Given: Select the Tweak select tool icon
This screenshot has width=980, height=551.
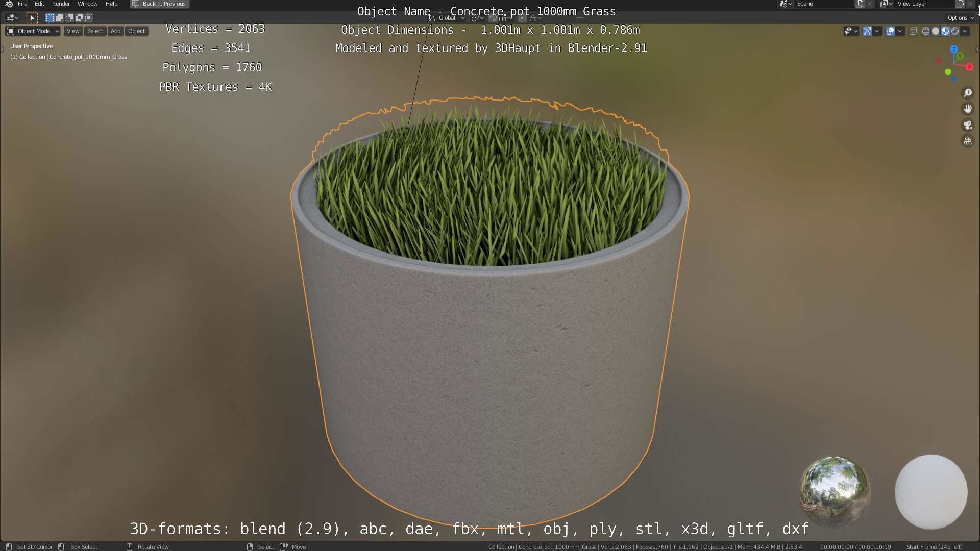Looking at the screenshot, I should tap(32, 18).
